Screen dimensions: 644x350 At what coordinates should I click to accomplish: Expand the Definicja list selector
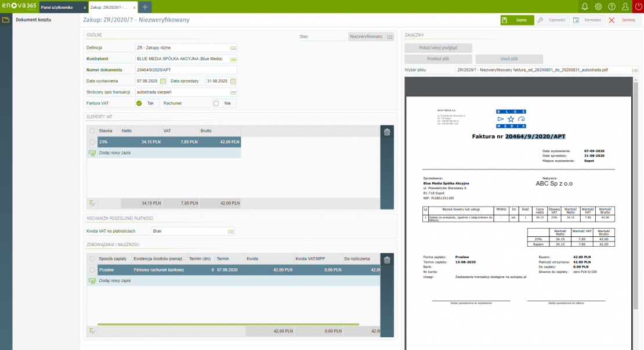(x=233, y=48)
